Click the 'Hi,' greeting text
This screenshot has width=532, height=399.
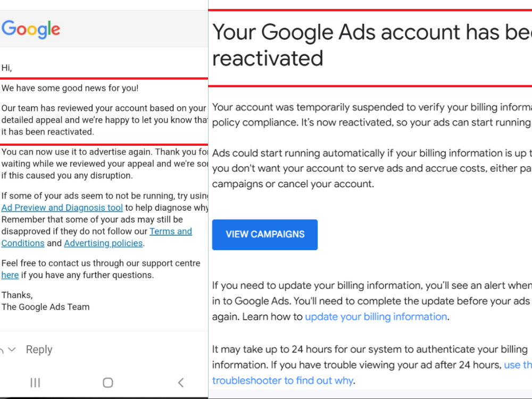point(7,68)
